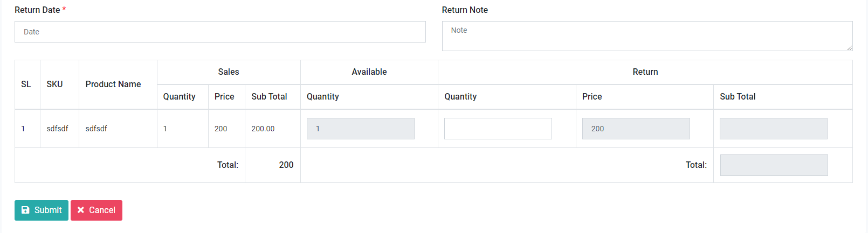This screenshot has height=233, width=868.
Task: Select the Sales group header
Action: (x=229, y=72)
